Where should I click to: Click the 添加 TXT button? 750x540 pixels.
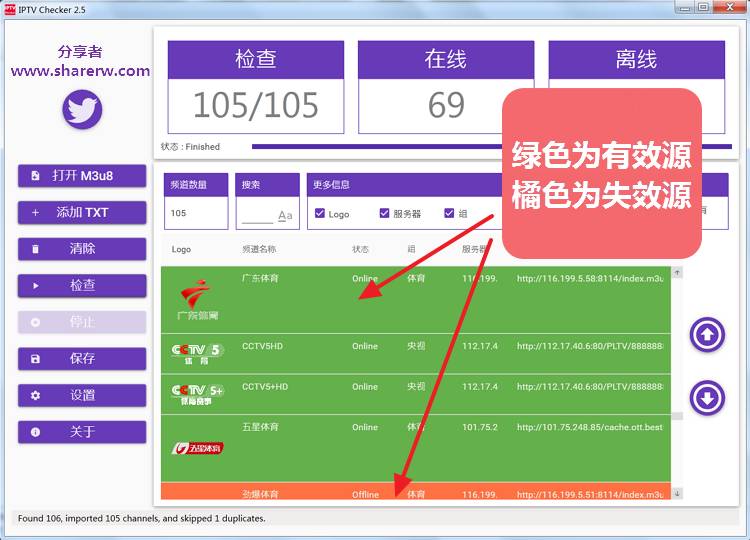82,212
